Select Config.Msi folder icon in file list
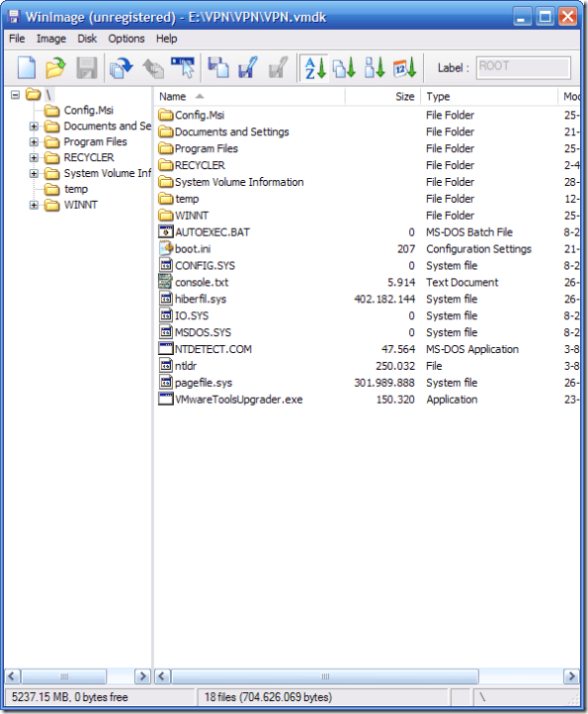The width and height of the screenshot is (588, 714). [166, 115]
